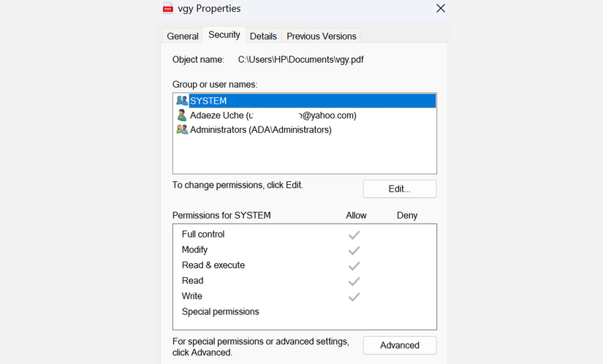Click Read & execute Allow checkmark

354,265
